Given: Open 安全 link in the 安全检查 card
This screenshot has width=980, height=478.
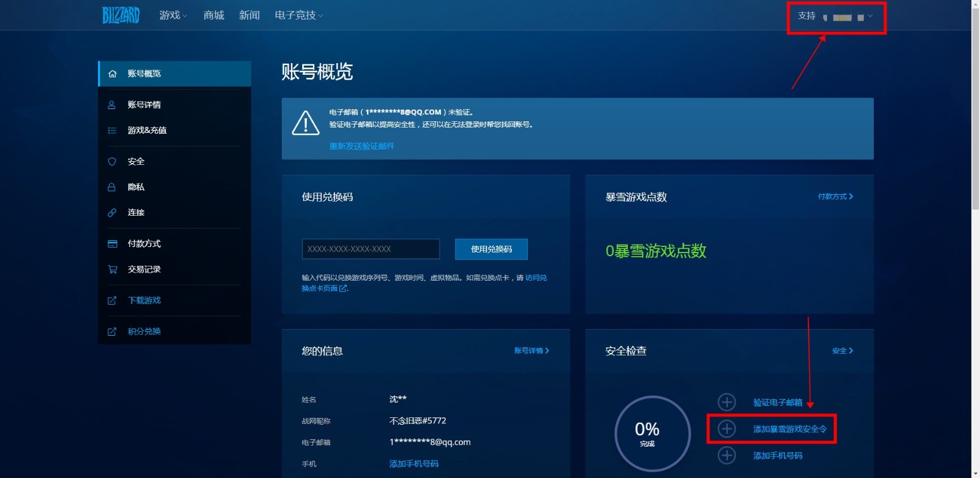Looking at the screenshot, I should [842, 351].
